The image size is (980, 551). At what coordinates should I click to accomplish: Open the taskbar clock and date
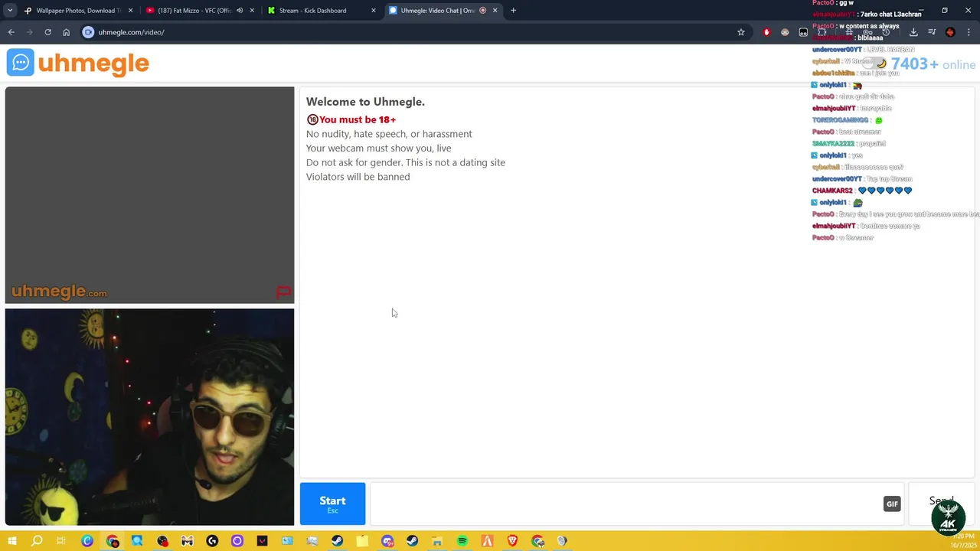[x=963, y=541]
